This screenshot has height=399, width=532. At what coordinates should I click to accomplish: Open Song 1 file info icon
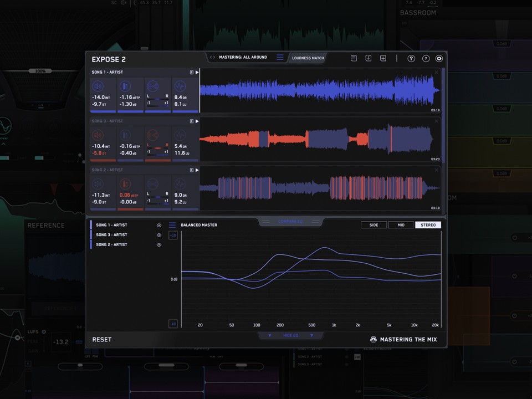[191, 72]
